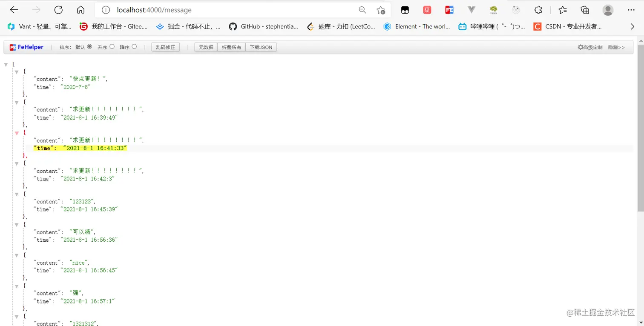644x326 pixels.
Task: Open the Vue devtools extension
Action: (471, 10)
